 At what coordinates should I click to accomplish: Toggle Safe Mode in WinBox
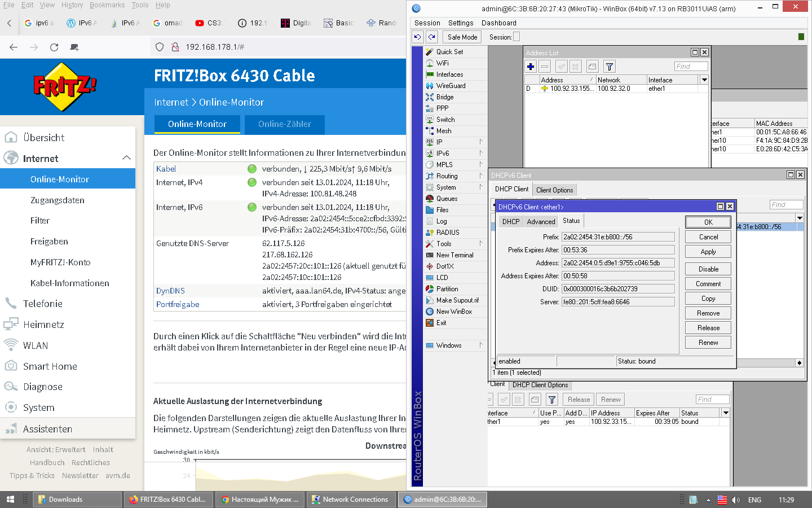[462, 37]
